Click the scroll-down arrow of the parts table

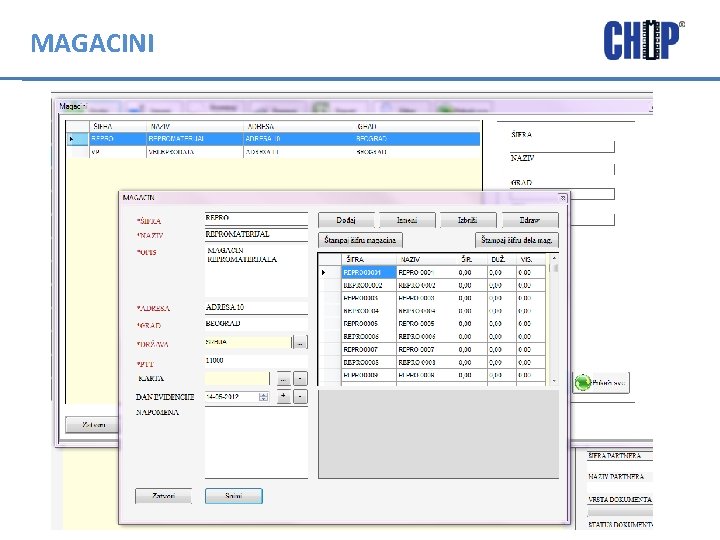tap(554, 381)
